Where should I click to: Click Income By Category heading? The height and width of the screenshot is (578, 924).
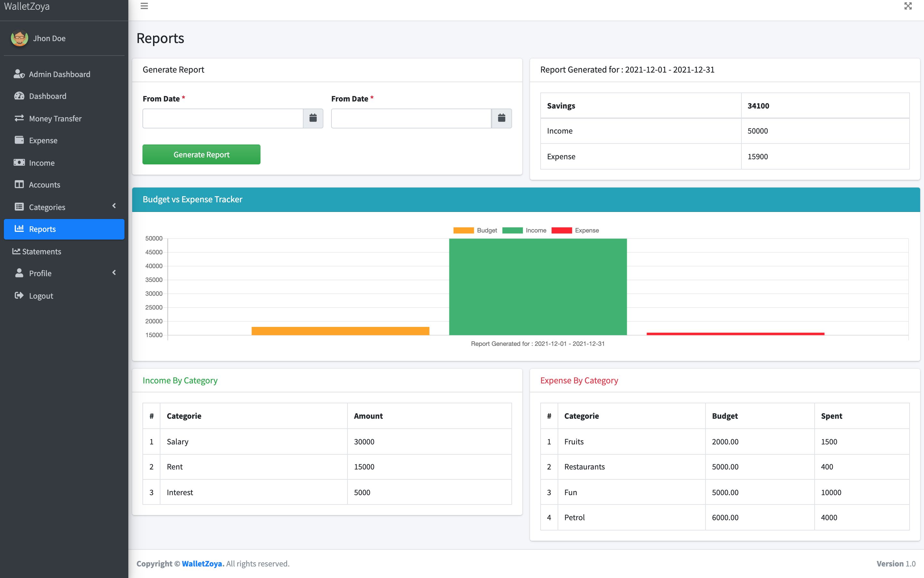180,381
